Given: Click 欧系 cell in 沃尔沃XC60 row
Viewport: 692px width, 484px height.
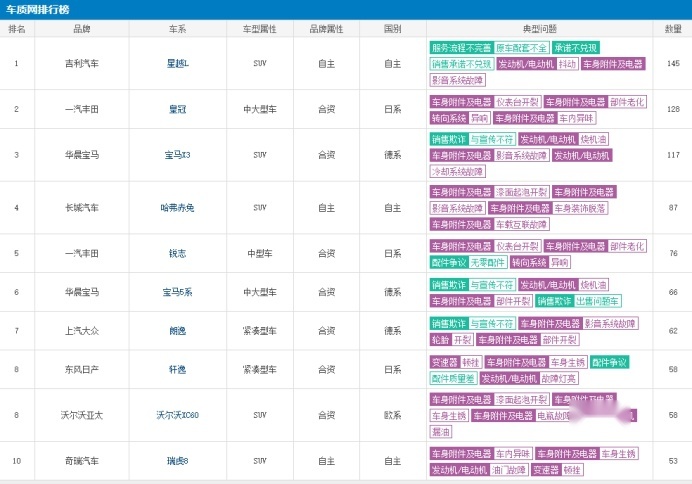Looking at the screenshot, I should [x=392, y=415].
